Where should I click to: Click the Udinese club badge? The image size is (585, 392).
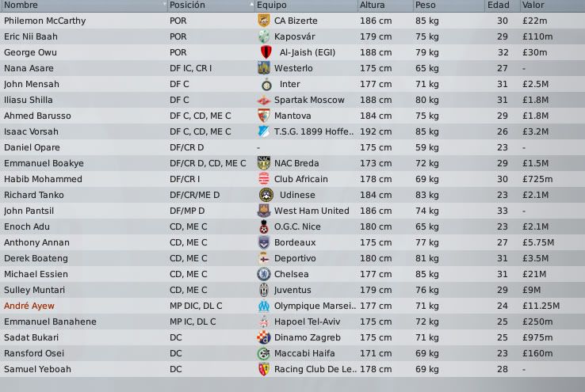pyautogui.click(x=264, y=195)
